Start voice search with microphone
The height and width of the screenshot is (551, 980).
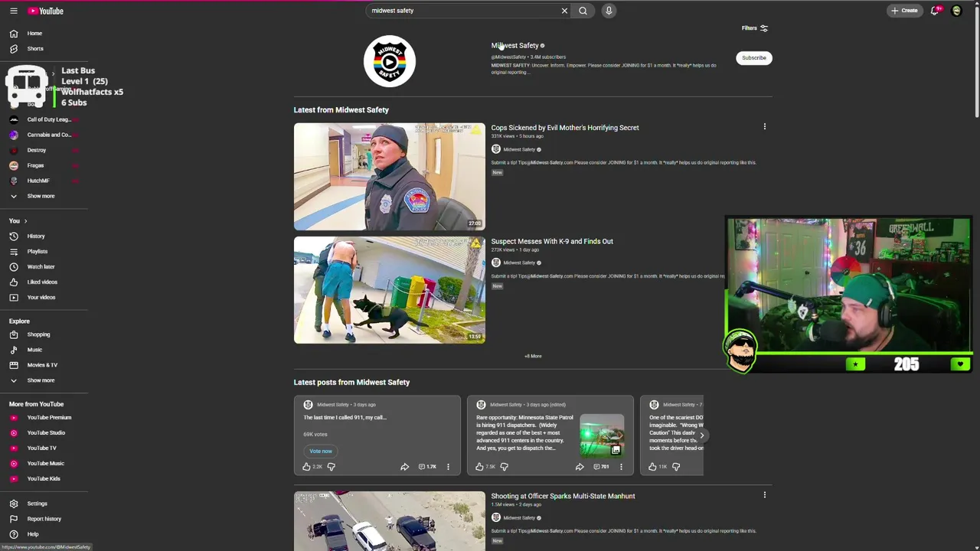coord(609,11)
